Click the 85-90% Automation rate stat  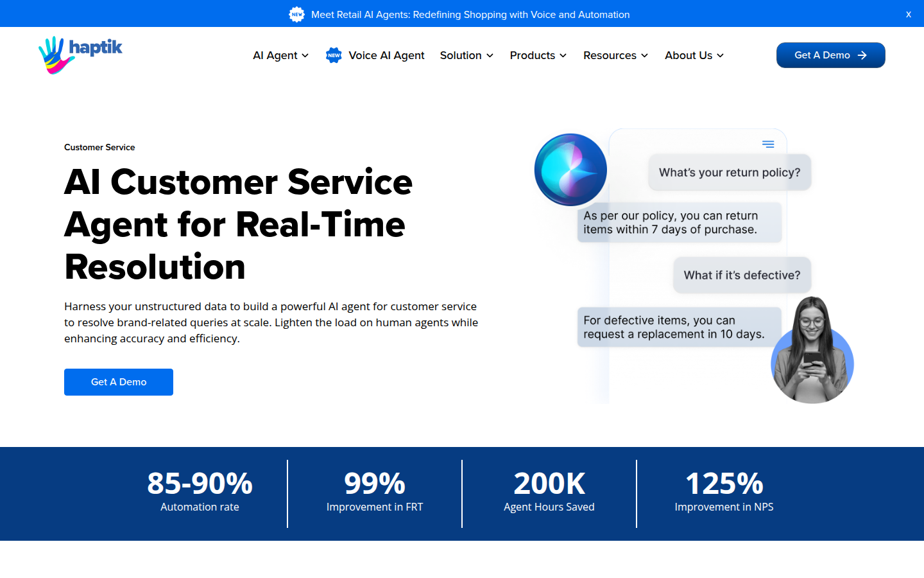tap(200, 492)
